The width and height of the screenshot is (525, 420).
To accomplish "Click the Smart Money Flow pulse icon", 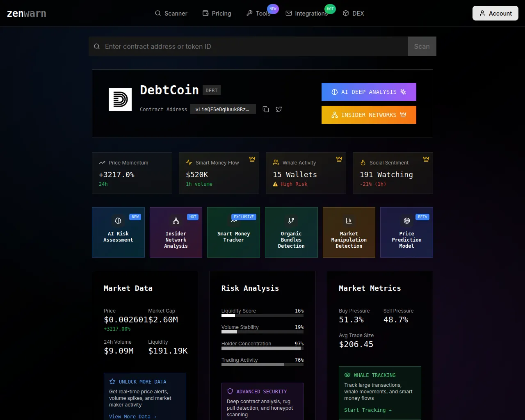I will (x=189, y=162).
